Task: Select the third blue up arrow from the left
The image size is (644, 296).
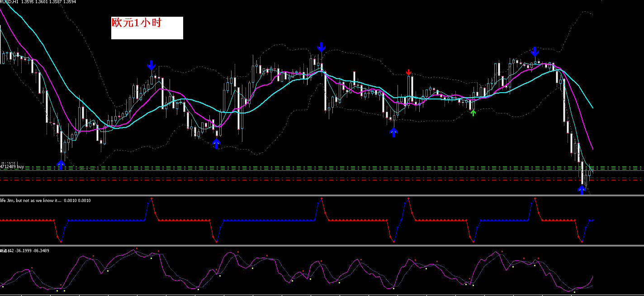Action: click(393, 132)
